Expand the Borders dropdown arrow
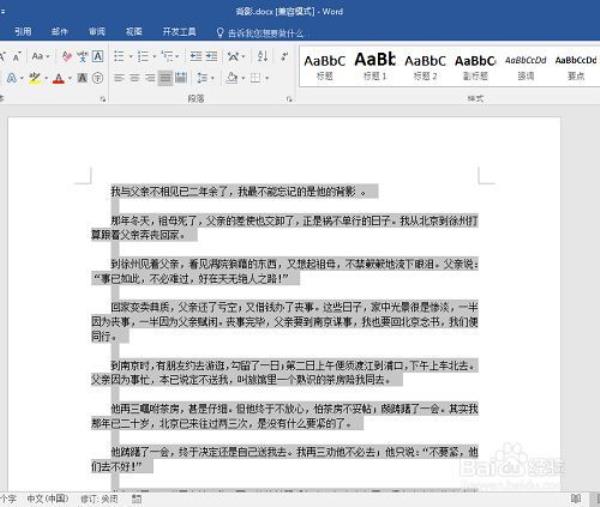600x507 pixels. 267,78
